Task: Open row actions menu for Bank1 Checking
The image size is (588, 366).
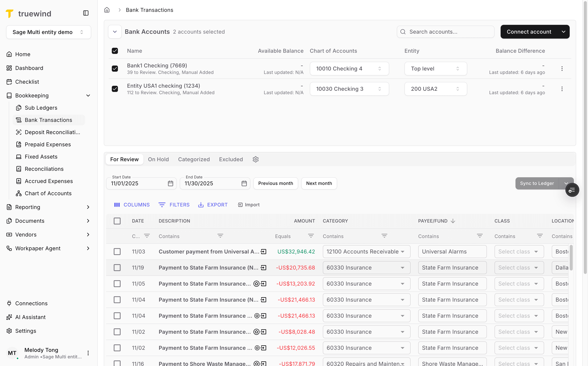Action: coord(562,69)
